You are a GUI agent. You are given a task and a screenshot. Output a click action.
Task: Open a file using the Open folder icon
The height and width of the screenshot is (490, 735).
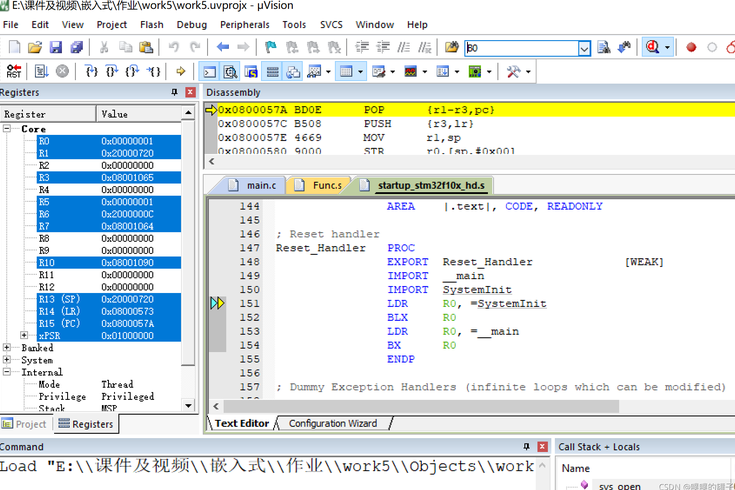pos(35,47)
